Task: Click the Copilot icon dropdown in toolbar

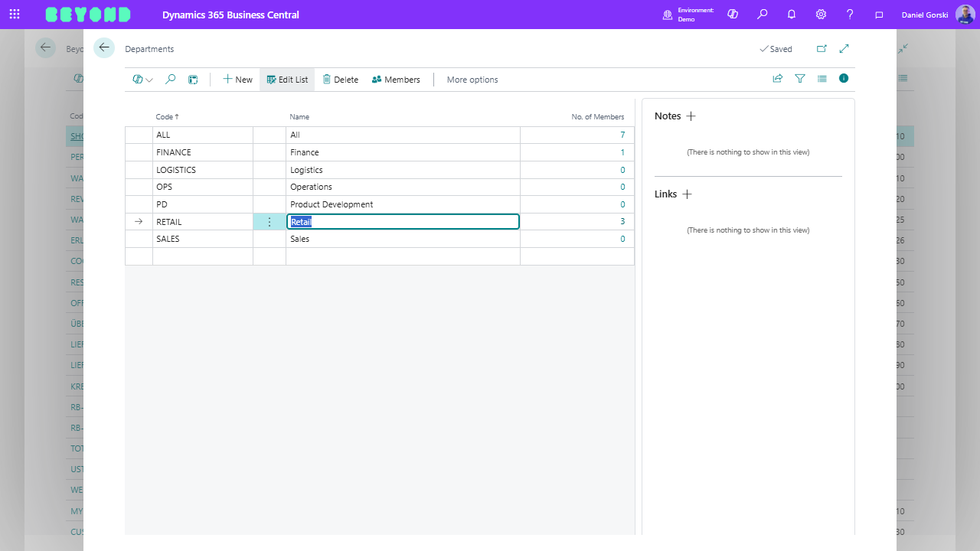Action: (142, 80)
